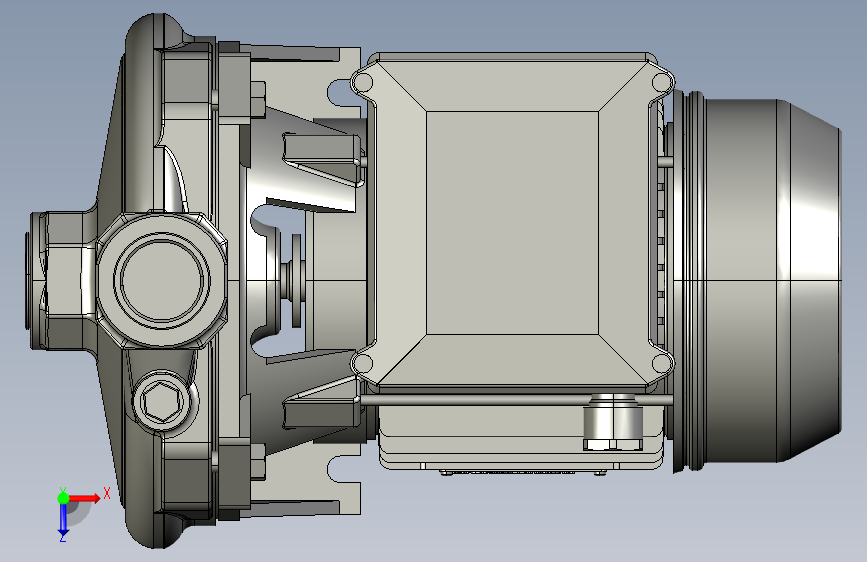Screen dimensions: 867x562
Task: Select the bottom-left screw boss of terminal box cover
Action: click(x=363, y=364)
